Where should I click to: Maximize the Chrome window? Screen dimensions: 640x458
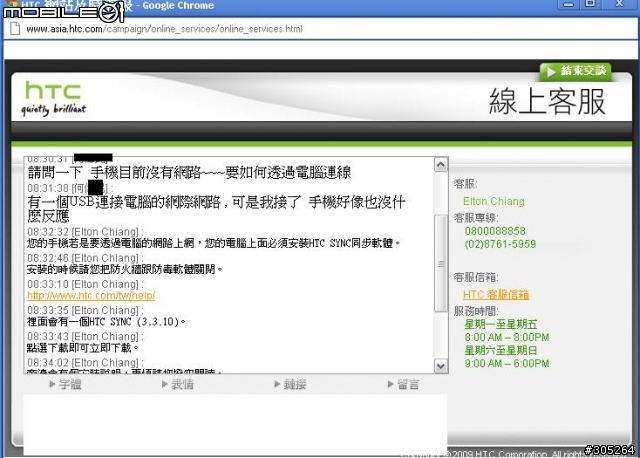click(x=591, y=4)
